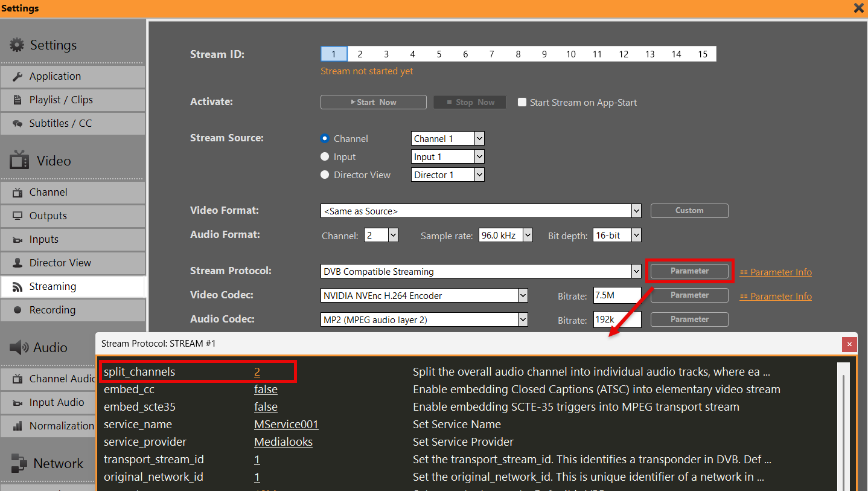The image size is (868, 491).
Task: Click the Subtitles / CC speech bubble icon
Action: pos(18,124)
